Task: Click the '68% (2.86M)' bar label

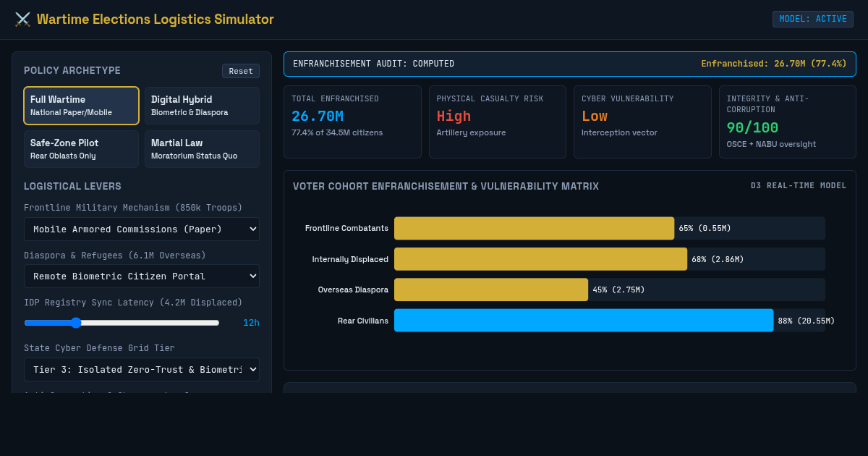Action: 718,259
